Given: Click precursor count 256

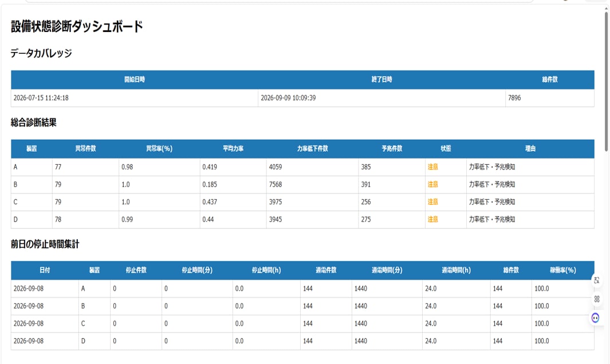Looking at the screenshot, I should point(365,202).
